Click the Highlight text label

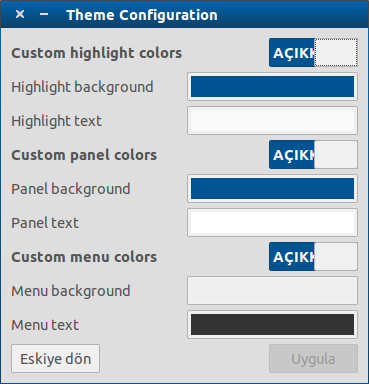click(56, 121)
